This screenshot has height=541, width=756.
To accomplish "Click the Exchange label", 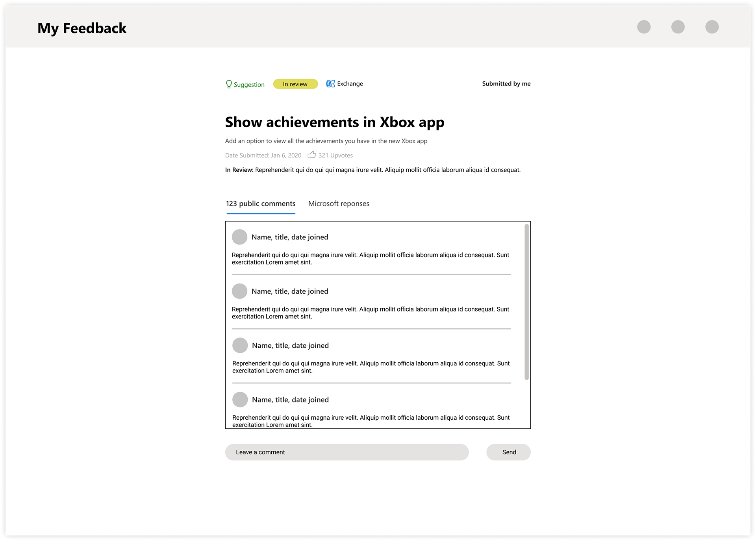I will click(x=350, y=83).
